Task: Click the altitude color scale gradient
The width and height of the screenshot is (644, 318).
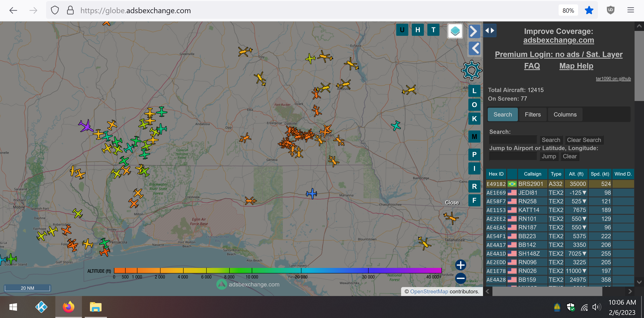Action: [x=278, y=271]
